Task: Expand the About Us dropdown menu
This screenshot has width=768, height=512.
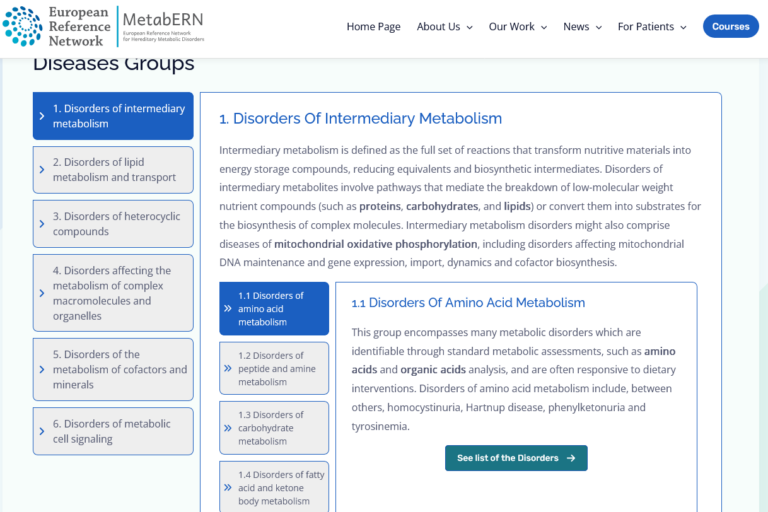Action: click(445, 26)
